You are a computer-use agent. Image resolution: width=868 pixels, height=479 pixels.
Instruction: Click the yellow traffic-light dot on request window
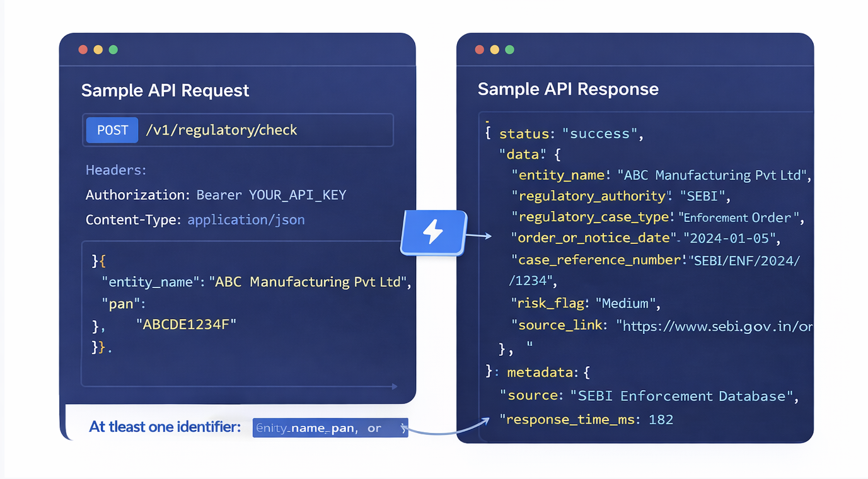(x=98, y=49)
